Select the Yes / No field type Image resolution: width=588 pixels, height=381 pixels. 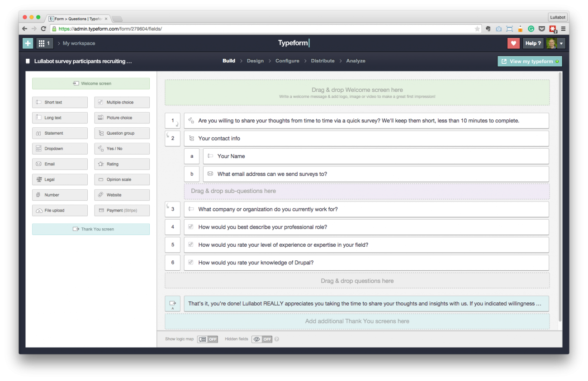(122, 149)
